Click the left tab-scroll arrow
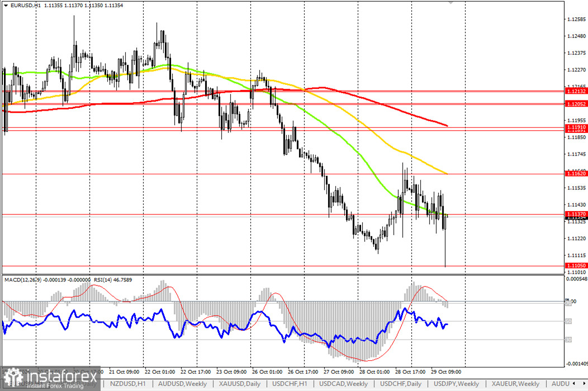This screenshot has width=588, height=391. point(573,384)
